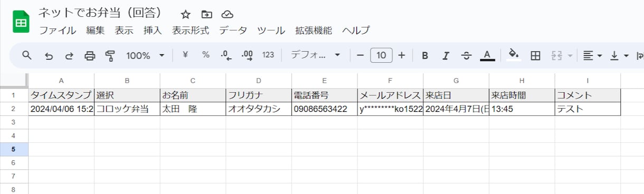Print the spreadsheet
The height and width of the screenshot is (194, 644).
90,55
